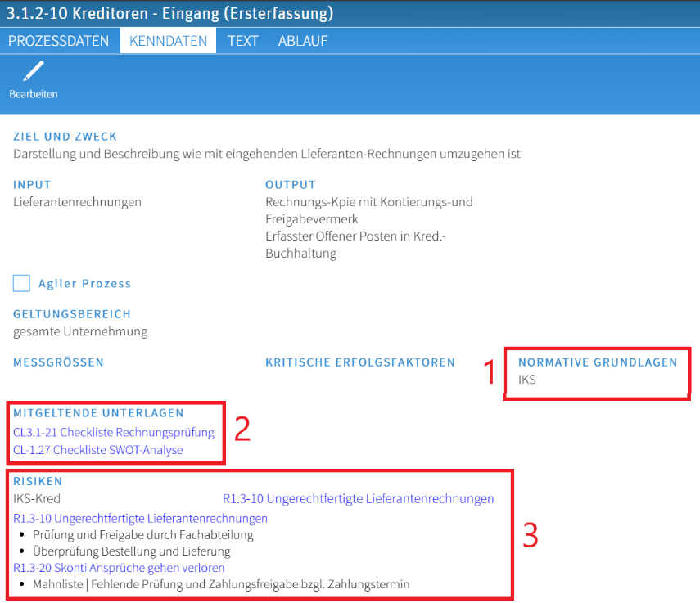Select the MESSGRÖSSEN heading
The image size is (700, 603).
tap(58, 362)
